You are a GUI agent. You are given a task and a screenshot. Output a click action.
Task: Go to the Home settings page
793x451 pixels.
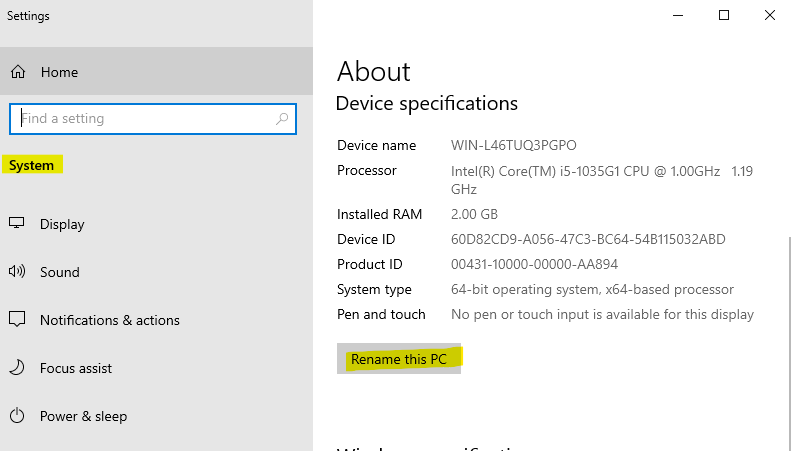tap(59, 72)
